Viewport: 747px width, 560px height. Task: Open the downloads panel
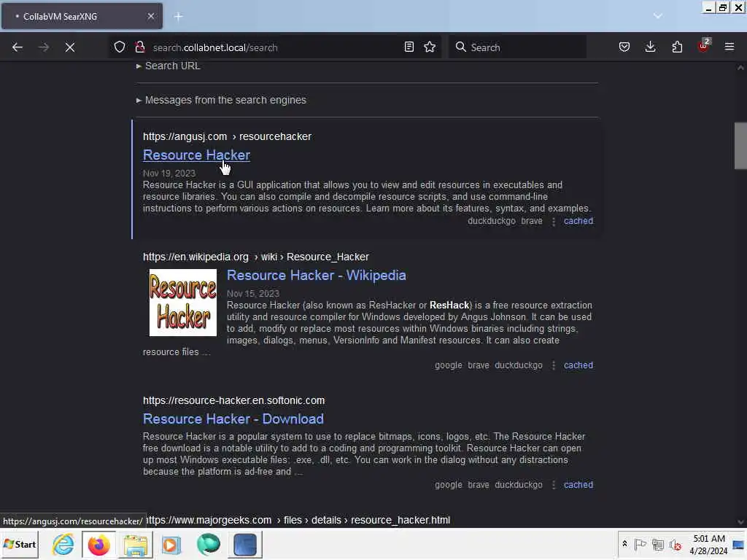tap(650, 47)
